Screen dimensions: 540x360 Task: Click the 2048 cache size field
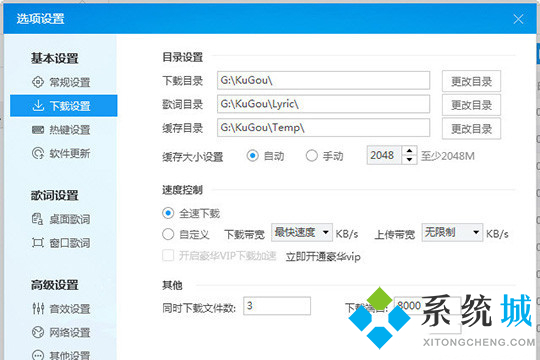384,155
